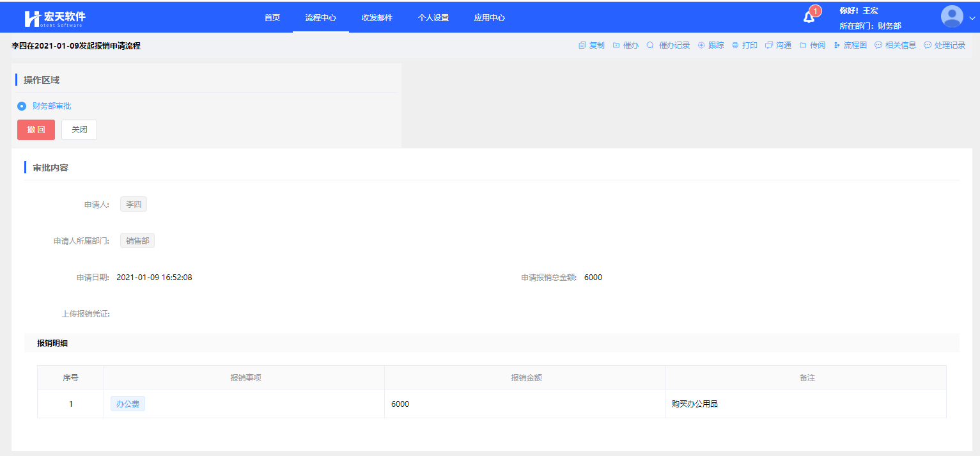Open 流程图 flowchart icon
This screenshot has height=456, width=980.
coord(837,45)
